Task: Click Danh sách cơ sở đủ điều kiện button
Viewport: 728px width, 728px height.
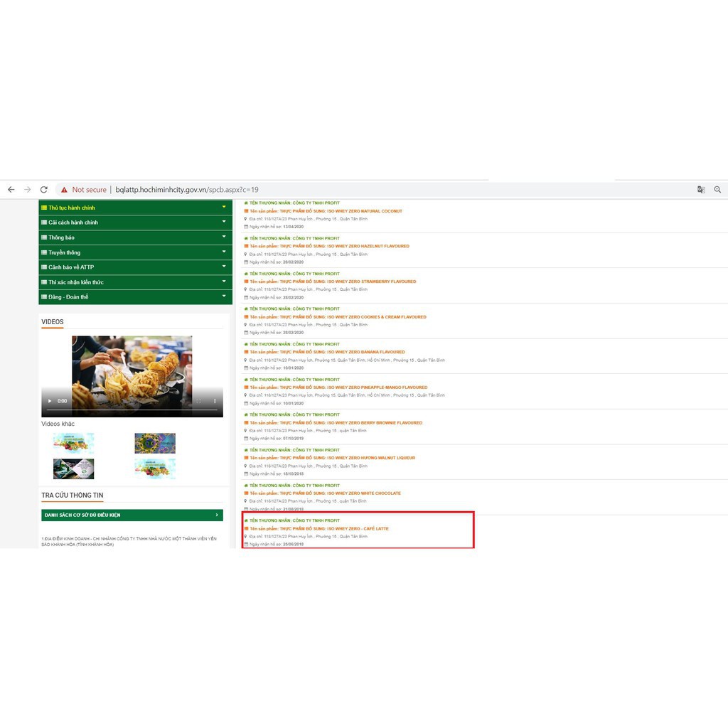Action: (132, 515)
